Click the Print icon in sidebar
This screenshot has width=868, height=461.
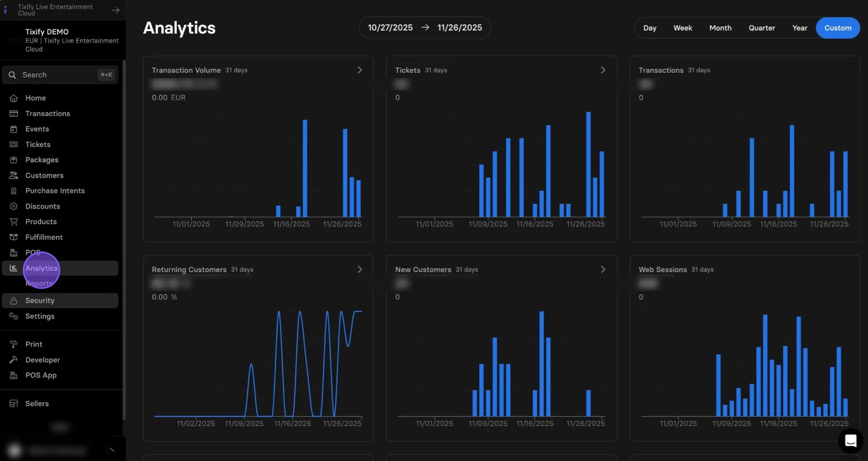(x=14, y=344)
